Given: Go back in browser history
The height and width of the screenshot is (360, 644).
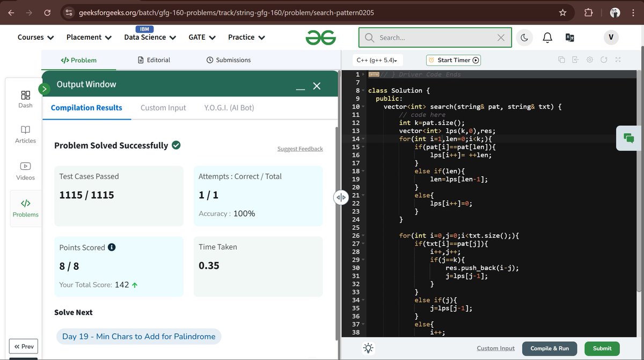Looking at the screenshot, I should pos(12,12).
